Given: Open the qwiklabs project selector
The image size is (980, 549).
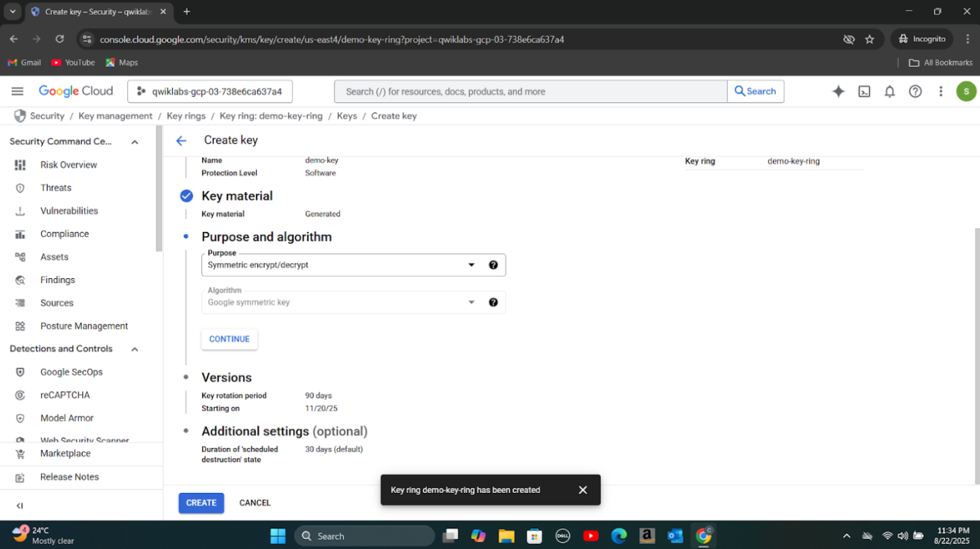Looking at the screenshot, I should coord(210,91).
